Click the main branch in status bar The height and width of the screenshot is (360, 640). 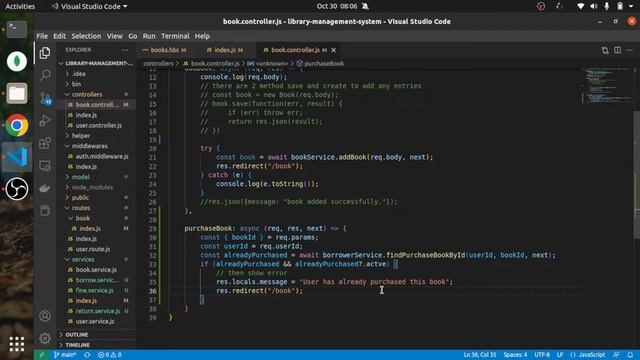coord(65,355)
